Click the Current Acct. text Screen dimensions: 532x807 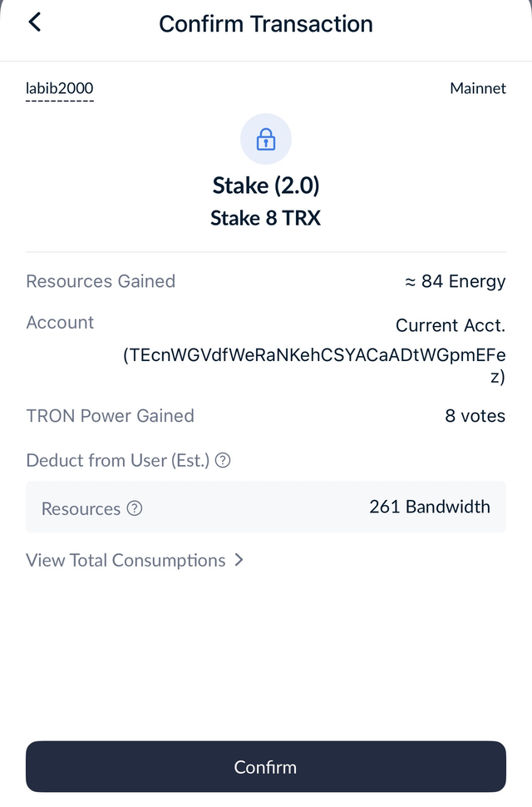(450, 324)
